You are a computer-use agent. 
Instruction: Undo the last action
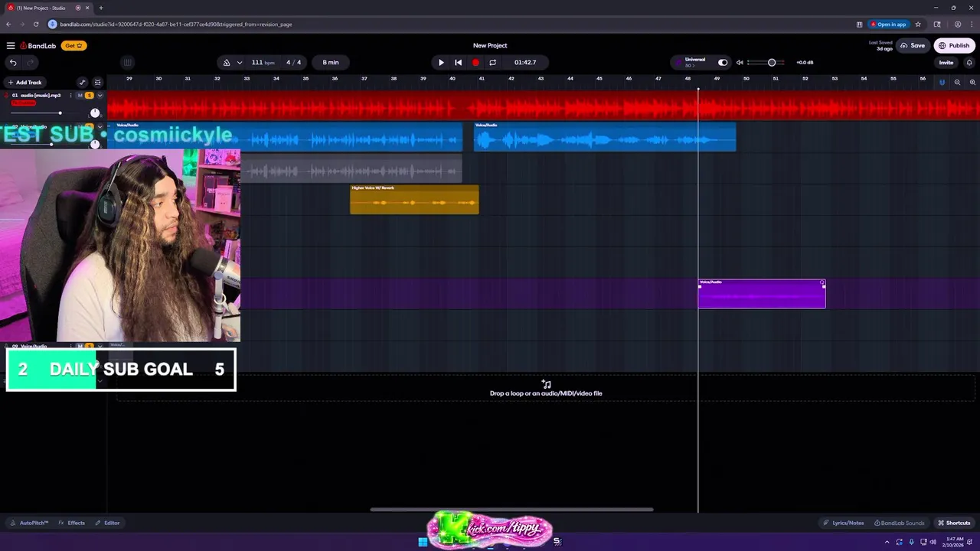click(x=13, y=63)
